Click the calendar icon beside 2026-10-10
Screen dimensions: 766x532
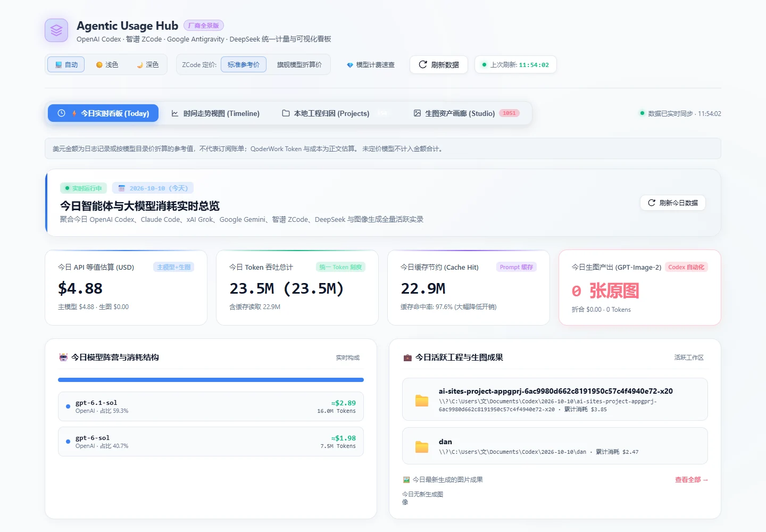[122, 188]
